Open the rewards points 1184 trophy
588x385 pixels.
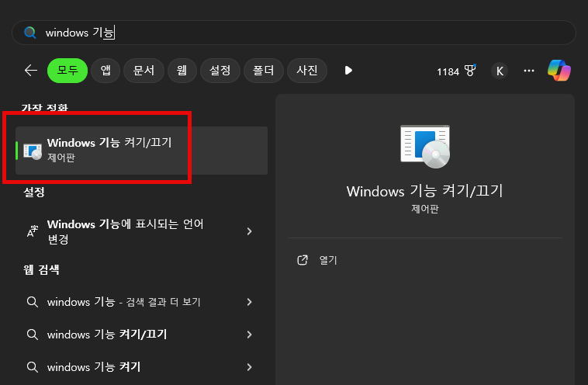click(x=456, y=71)
